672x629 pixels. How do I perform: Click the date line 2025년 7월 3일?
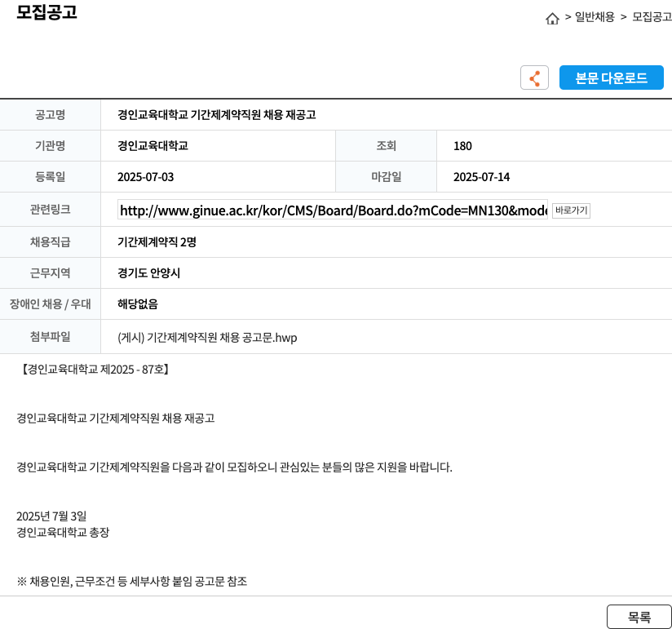pos(51,516)
